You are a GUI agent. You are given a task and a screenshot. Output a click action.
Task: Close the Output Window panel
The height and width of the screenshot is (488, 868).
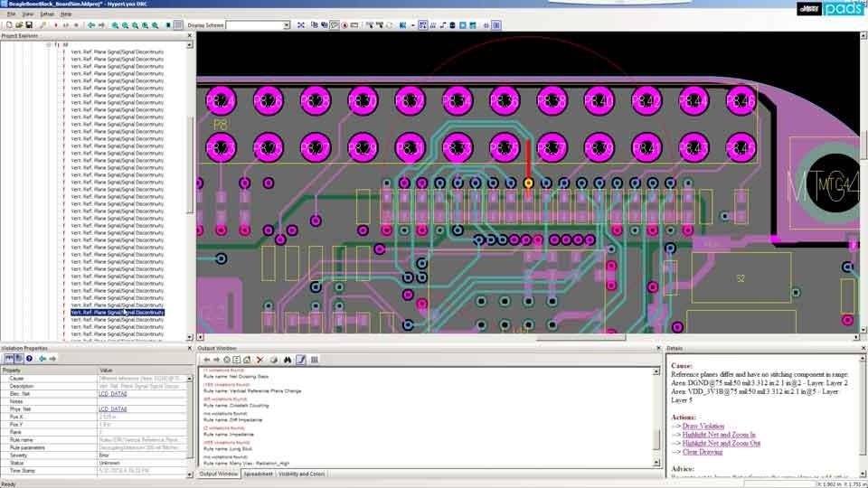click(658, 348)
